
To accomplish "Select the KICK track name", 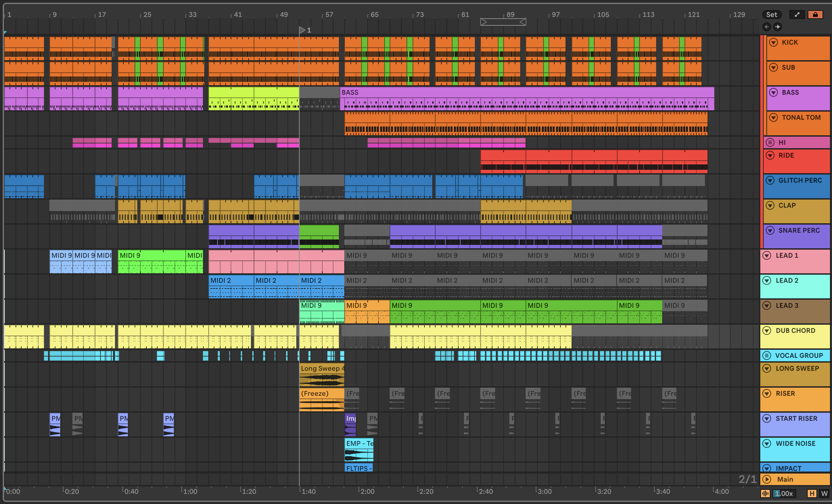I will pos(790,42).
